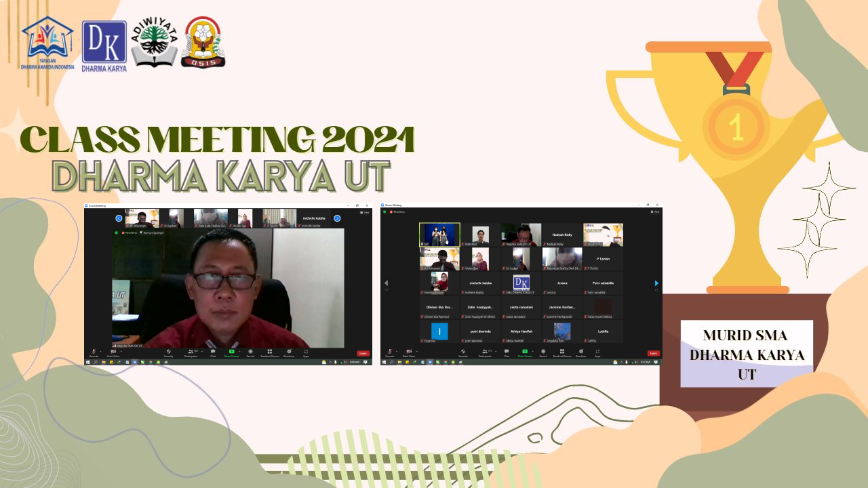The height and width of the screenshot is (488, 868).
Task: Select Nadyah Rizky tile in right Zoom window
Action: point(562,235)
